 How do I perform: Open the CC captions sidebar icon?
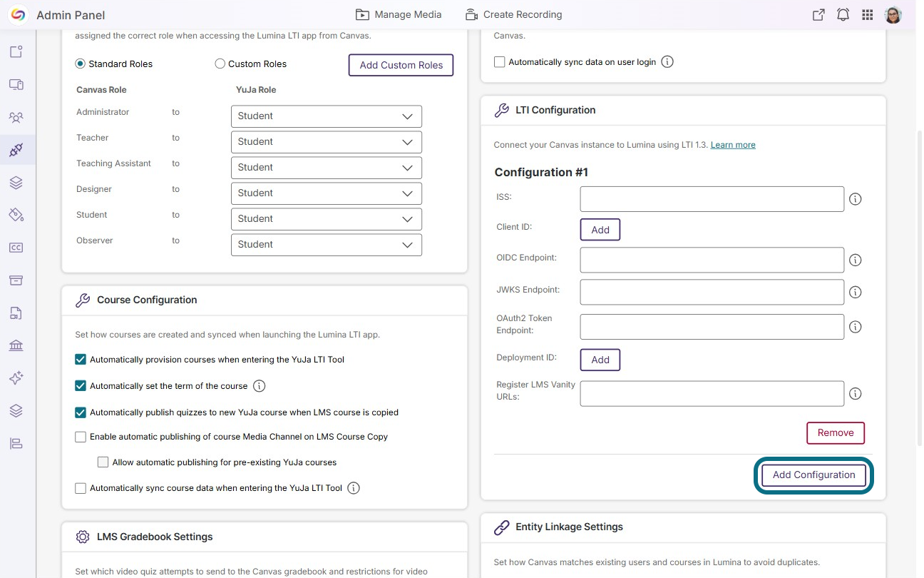click(x=16, y=248)
